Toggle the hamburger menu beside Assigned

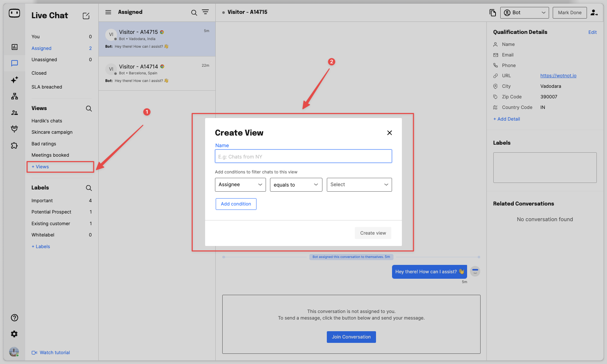click(108, 12)
